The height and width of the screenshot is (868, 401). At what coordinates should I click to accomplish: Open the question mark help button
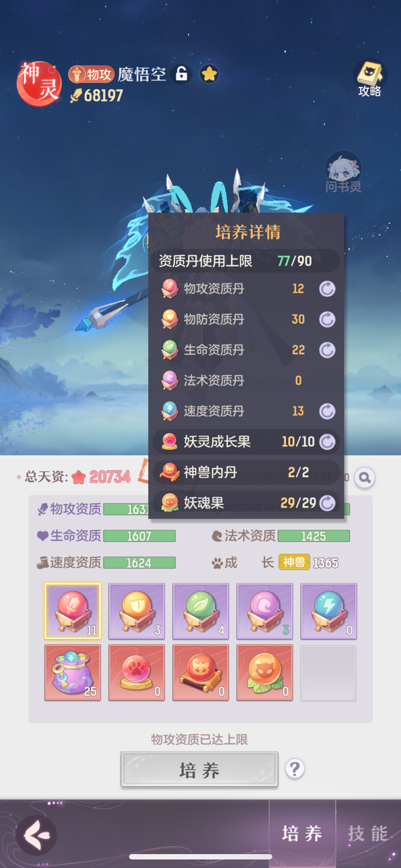[295, 768]
